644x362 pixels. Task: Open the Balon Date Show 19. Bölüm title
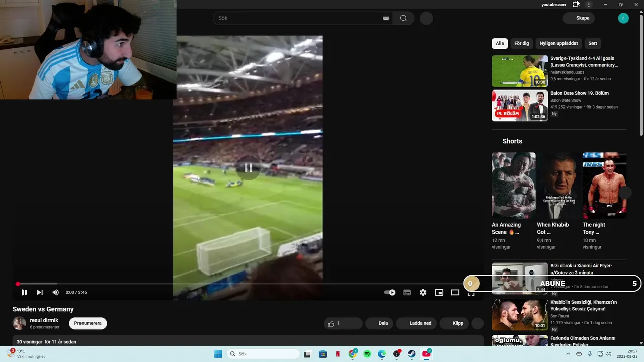pos(580,93)
